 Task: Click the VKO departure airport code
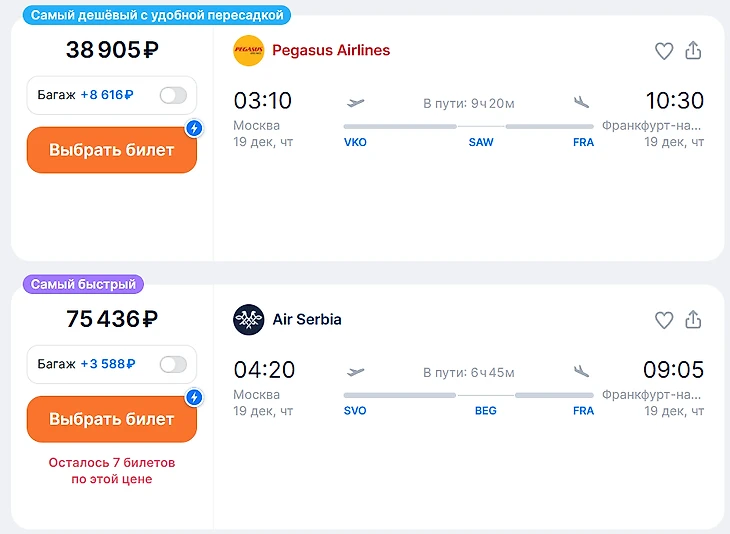(x=355, y=142)
